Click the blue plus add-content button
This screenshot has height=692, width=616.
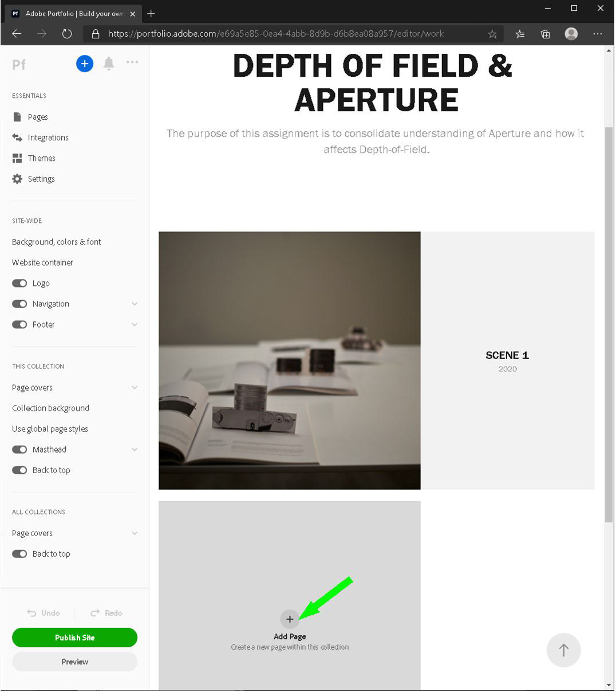(85, 64)
